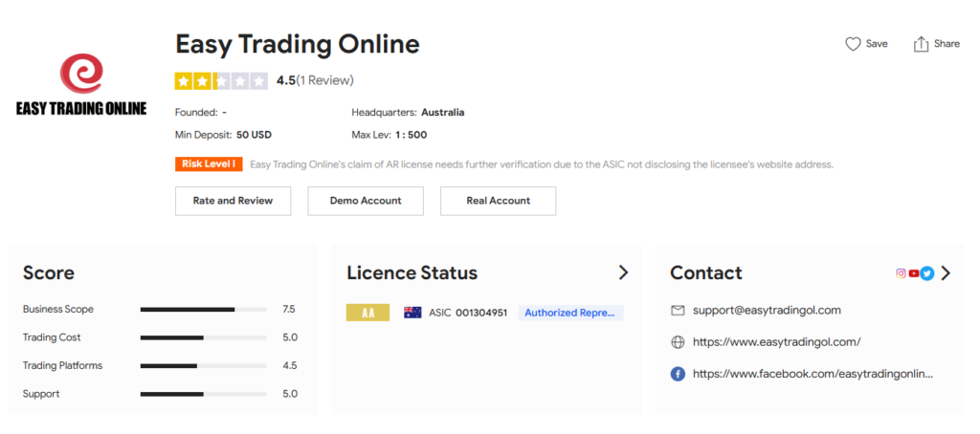Image resolution: width=980 pixels, height=434 pixels.
Task: Click the "Save" label
Action: coord(877,44)
